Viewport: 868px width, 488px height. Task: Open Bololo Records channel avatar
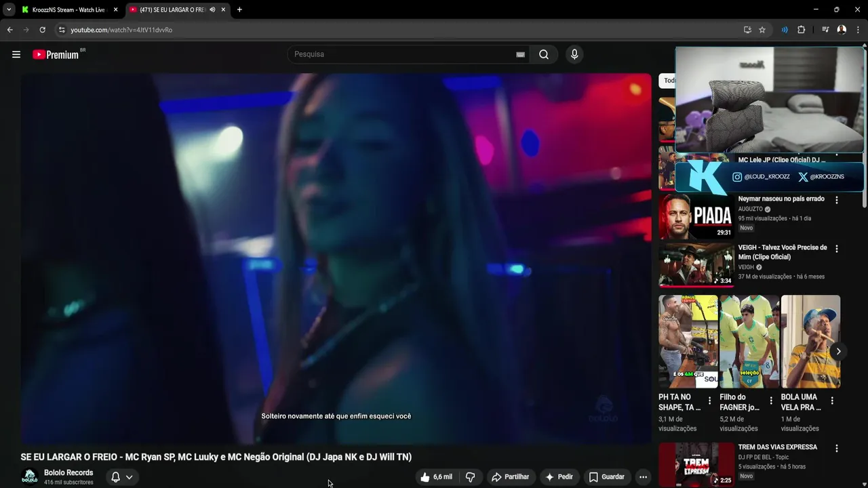(29, 477)
